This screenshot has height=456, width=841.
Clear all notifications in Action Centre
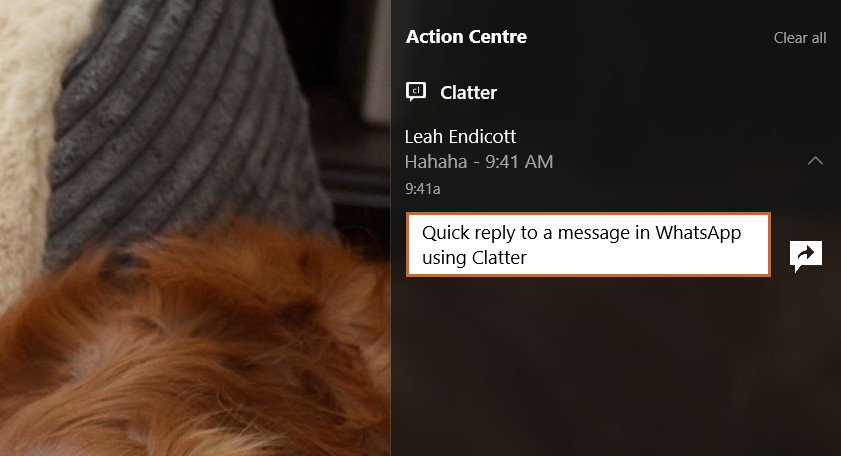pyautogui.click(x=800, y=38)
